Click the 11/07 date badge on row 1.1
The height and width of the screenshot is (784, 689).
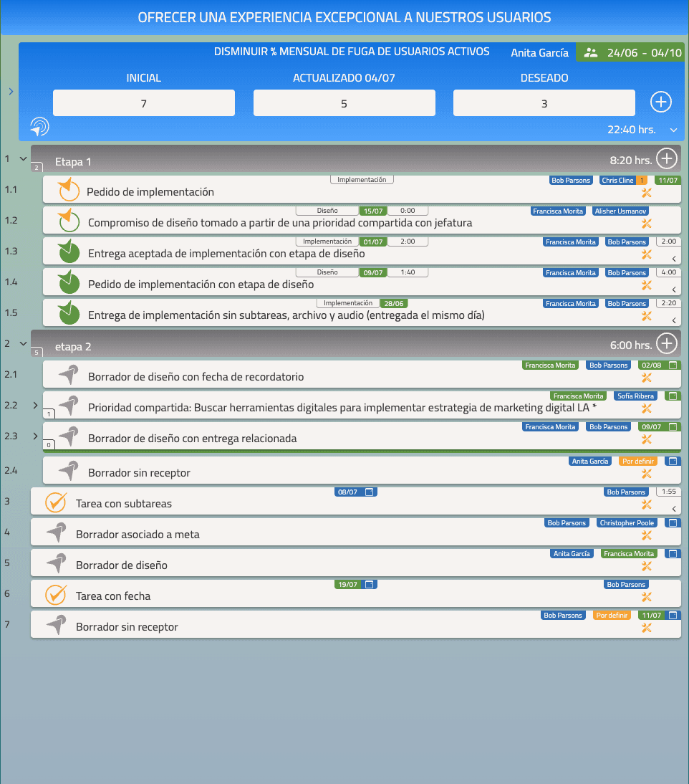(668, 181)
